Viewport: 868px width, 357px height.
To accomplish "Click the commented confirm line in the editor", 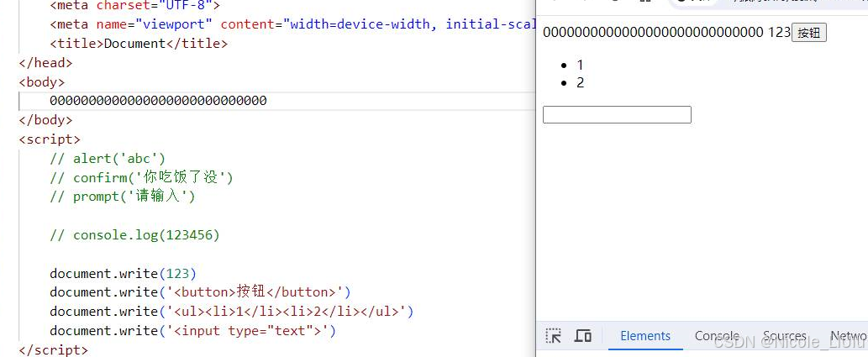I will click(x=142, y=178).
